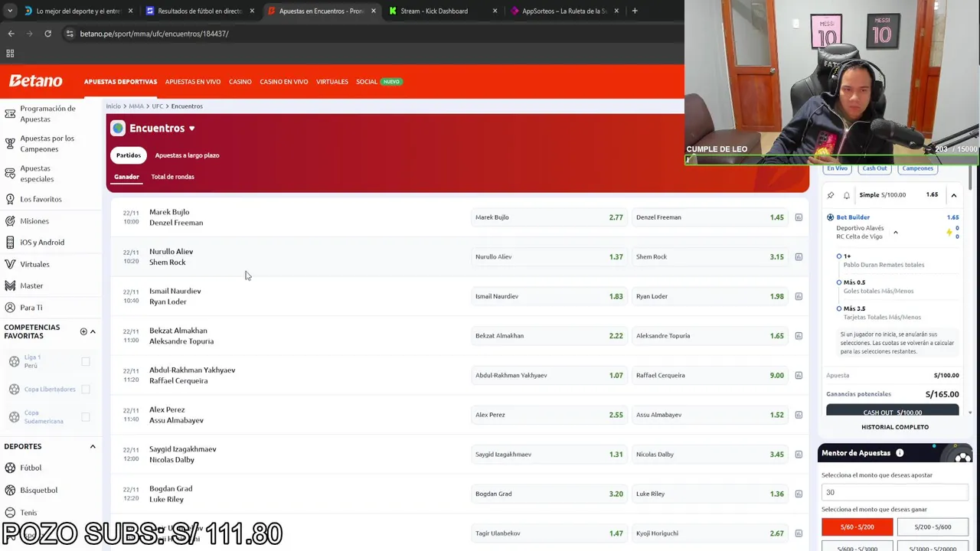Screen dimensions: 980x551
Task: Click the browser reload icon
Action: (x=47, y=34)
